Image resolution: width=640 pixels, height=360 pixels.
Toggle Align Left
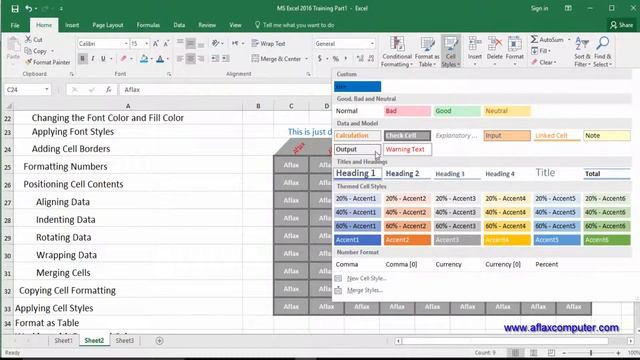tap(180, 59)
